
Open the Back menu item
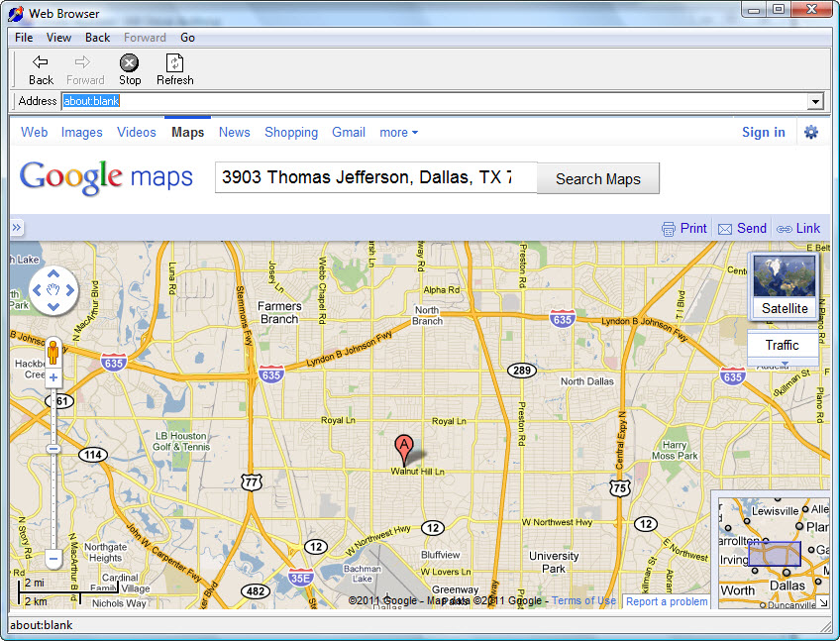[x=97, y=38]
